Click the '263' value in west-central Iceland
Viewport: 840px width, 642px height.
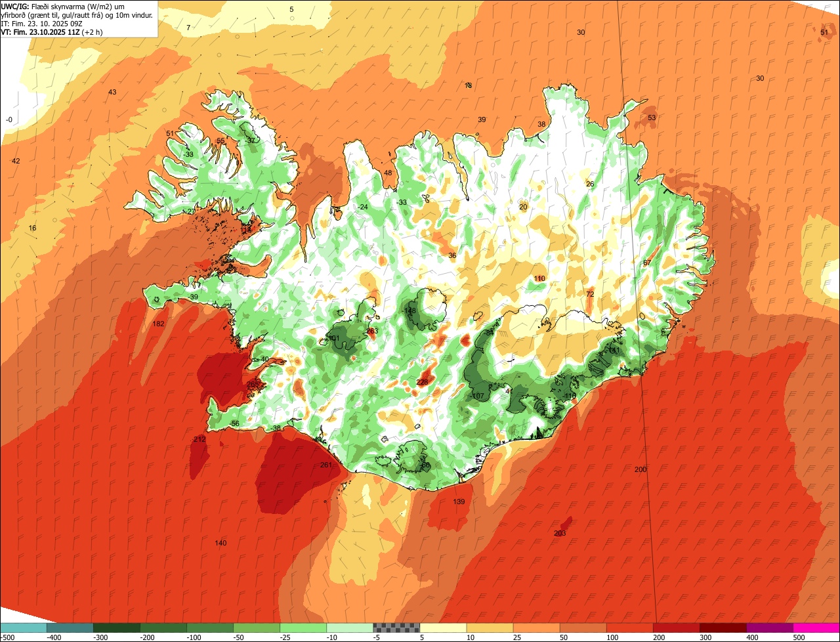coord(372,331)
